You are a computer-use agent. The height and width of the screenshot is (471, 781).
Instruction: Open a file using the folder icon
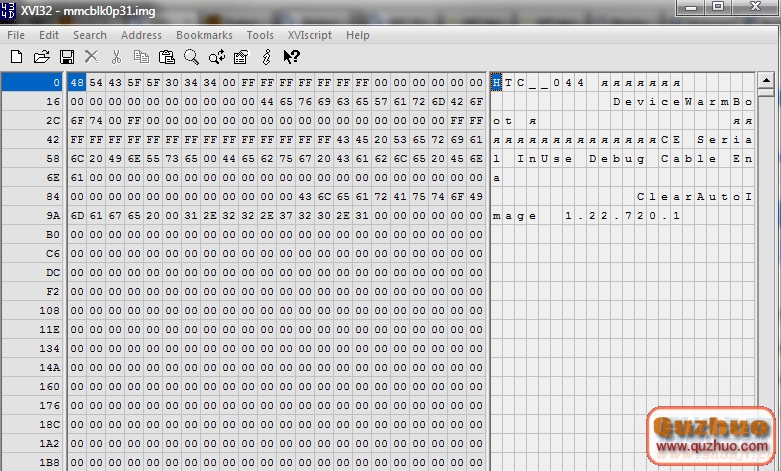(42, 57)
